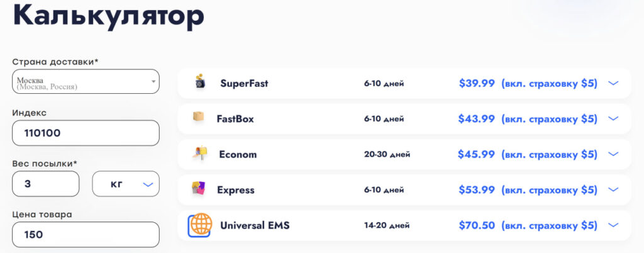
Task: Click the Econom insurance note text
Action: (x=549, y=154)
